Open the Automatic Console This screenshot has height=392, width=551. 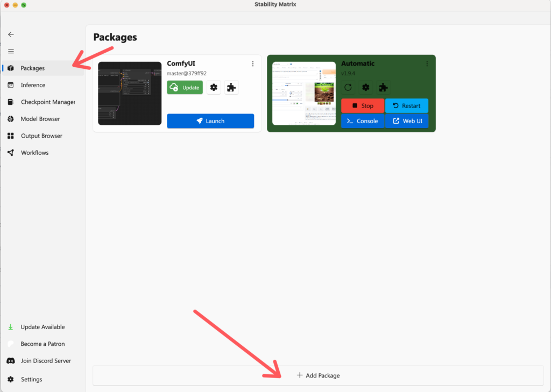pyautogui.click(x=362, y=121)
